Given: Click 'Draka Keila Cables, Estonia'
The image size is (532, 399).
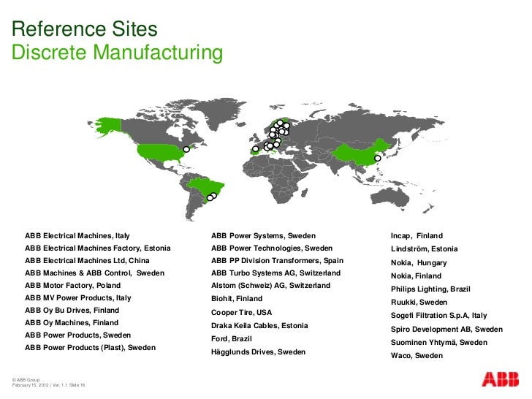Looking at the screenshot, I should (x=259, y=326).
